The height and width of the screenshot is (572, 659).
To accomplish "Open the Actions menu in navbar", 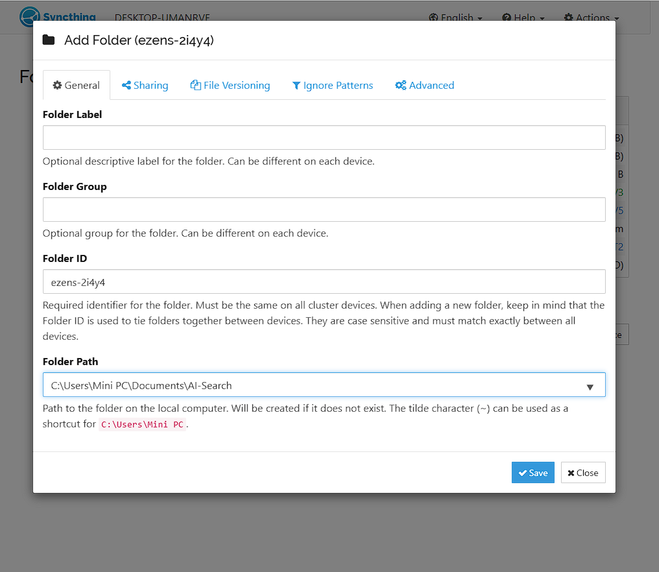I will [x=591, y=18].
